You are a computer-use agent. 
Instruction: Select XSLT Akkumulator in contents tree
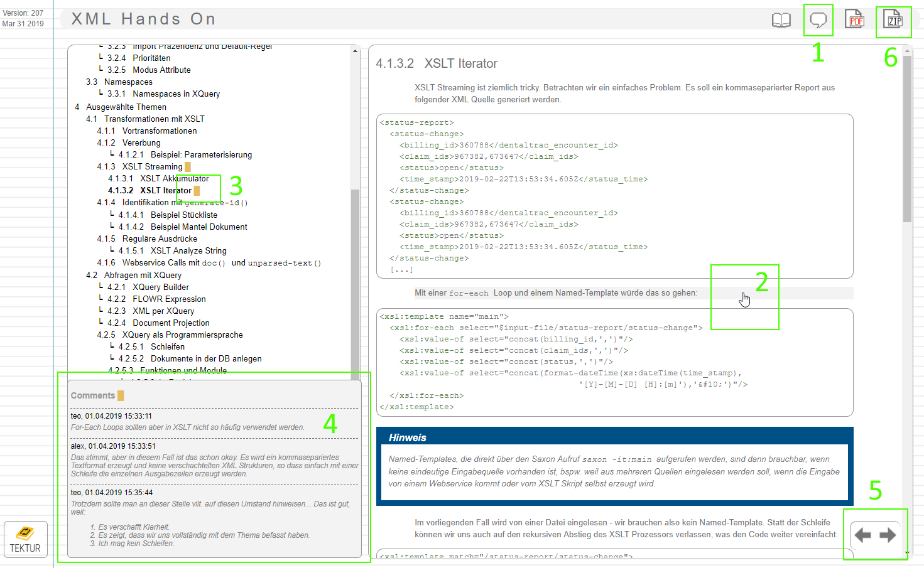click(174, 178)
